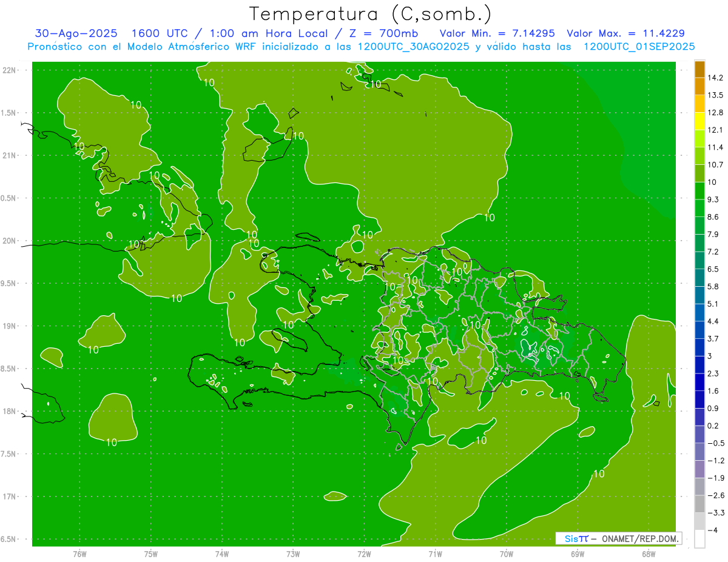Click the 1200UTC_01SEP2025 valid-until text
Screen dimensions: 728x562
(x=639, y=47)
